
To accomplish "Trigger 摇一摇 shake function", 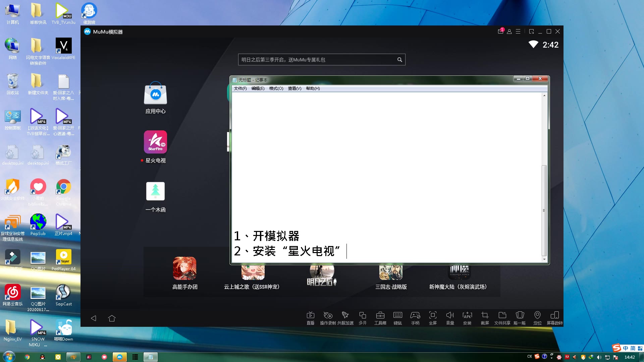I will pos(520,318).
